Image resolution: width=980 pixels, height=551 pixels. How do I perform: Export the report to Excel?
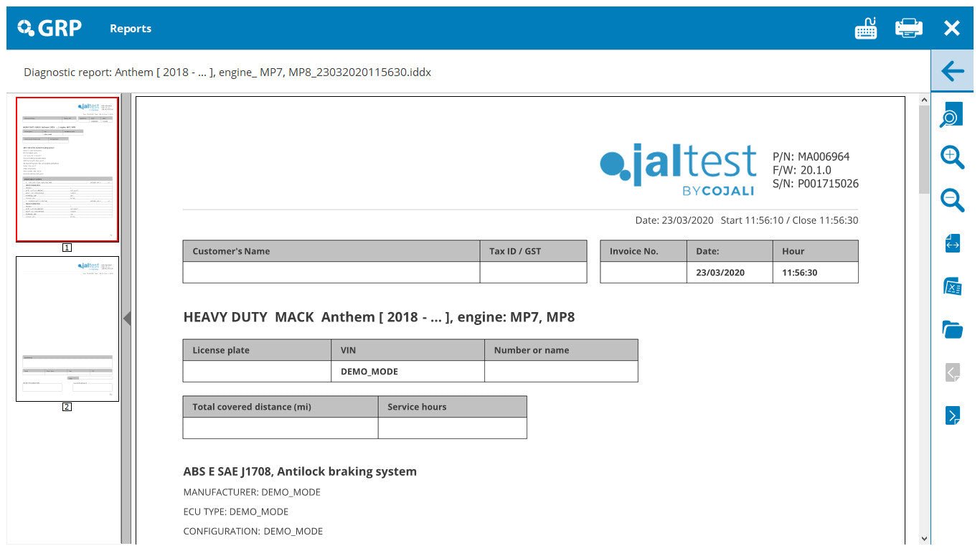coord(953,286)
